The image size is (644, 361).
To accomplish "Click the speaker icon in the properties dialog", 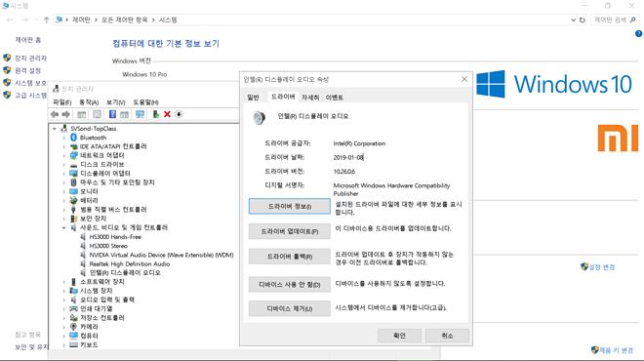I will coord(260,118).
